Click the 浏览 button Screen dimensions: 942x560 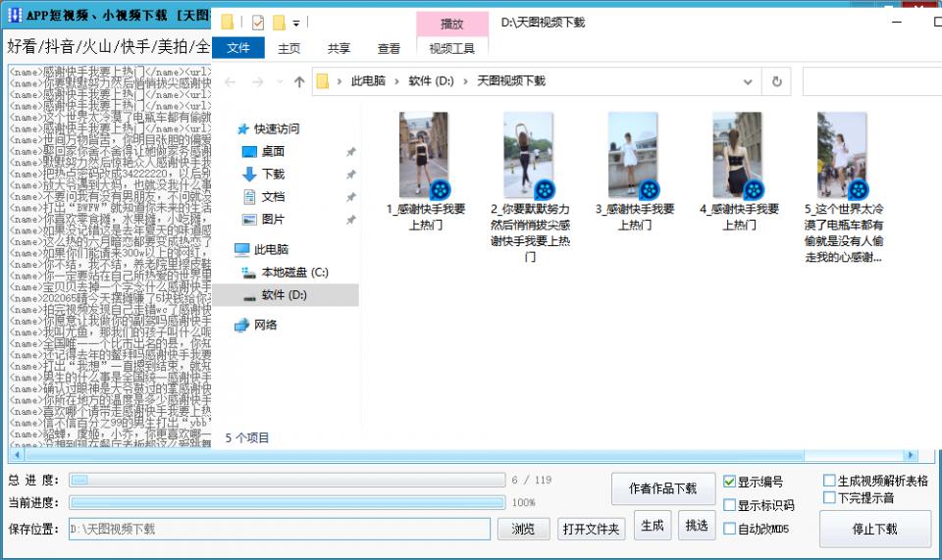coord(523,529)
